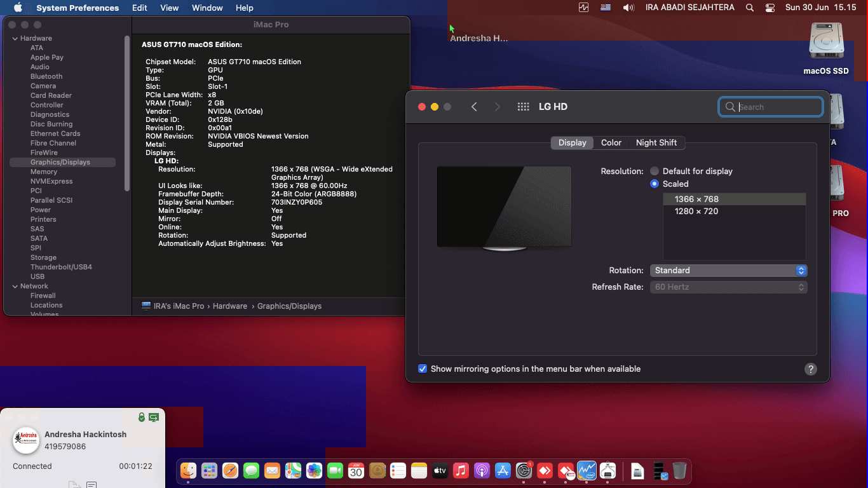Open Contacts from the Dock
This screenshot has height=488, width=868.
click(377, 471)
